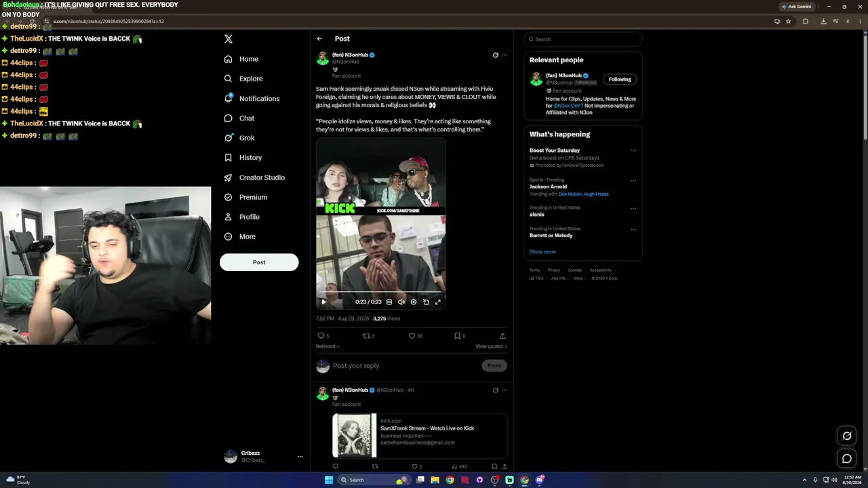Open options for Boost Your Saturday promo
The height and width of the screenshot is (488, 868).
(x=633, y=150)
